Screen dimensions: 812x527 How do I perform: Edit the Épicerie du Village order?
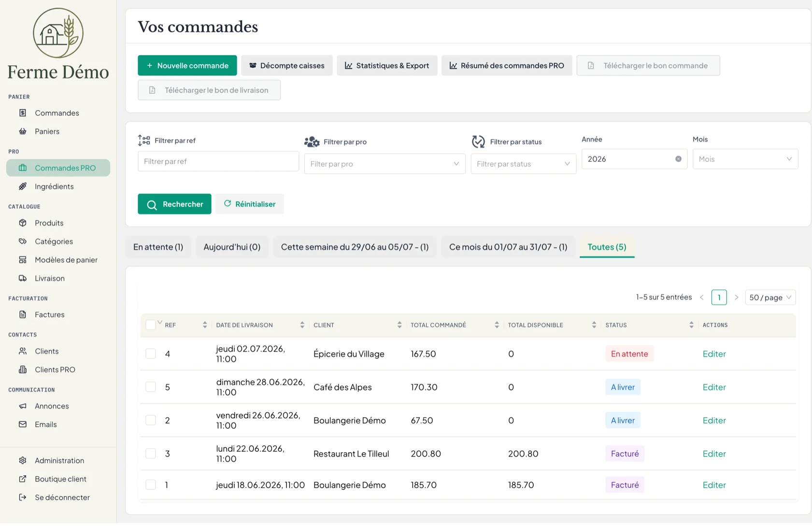point(714,354)
